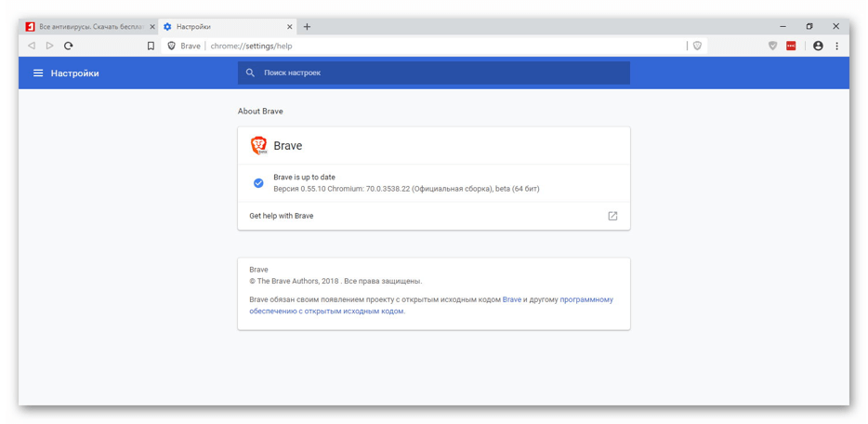Click the Brave open source project link
The width and height of the screenshot is (868, 424).
pos(511,299)
